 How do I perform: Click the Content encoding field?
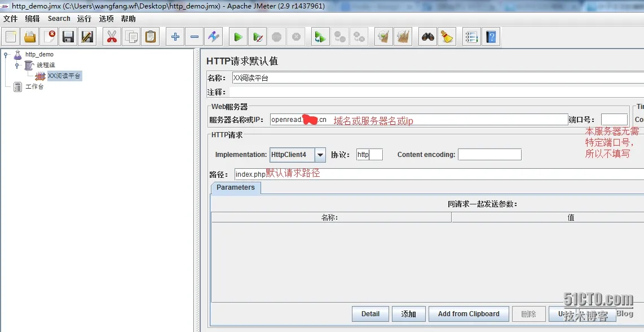[489, 155]
